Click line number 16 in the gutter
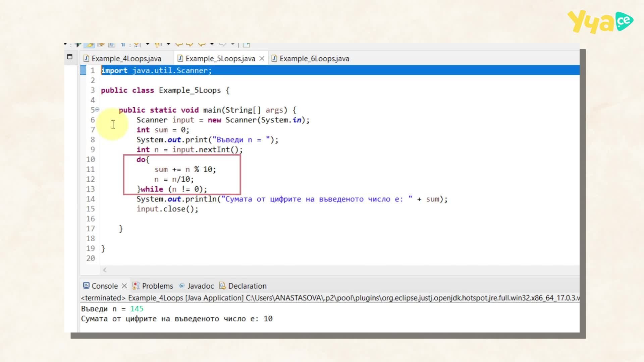This screenshot has width=644, height=362. 91,219
